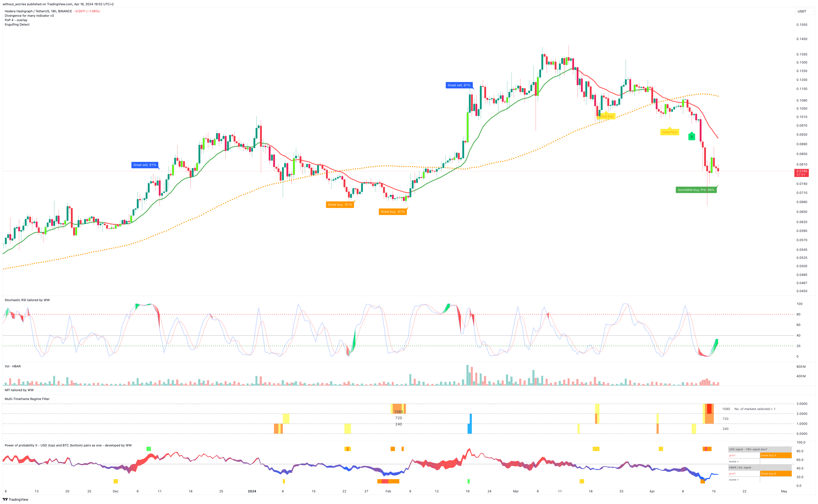This screenshot has width=818, height=504.
Task: Click 'Stochastic RSI tailored by WW' pane title
Action: (27, 300)
